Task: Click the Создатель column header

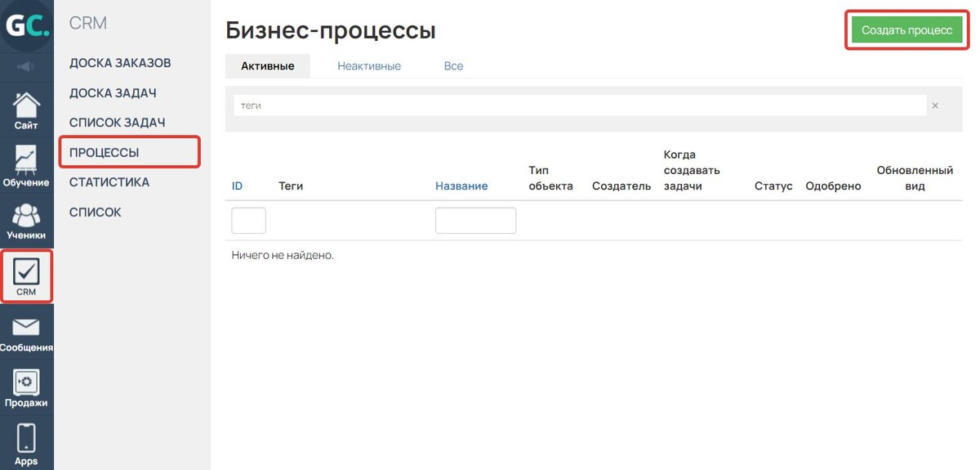Action: (x=621, y=186)
